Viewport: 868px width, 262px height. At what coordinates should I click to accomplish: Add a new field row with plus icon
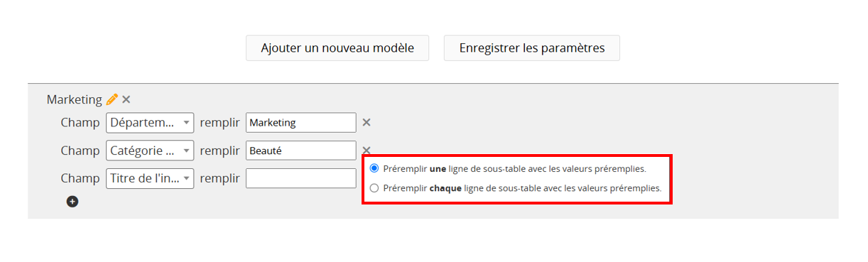[x=72, y=202]
